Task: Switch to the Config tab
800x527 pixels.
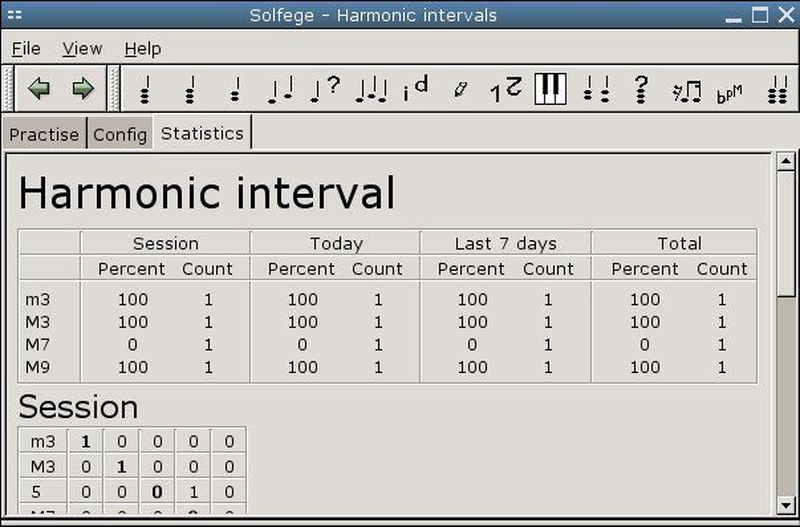Action: point(120,135)
